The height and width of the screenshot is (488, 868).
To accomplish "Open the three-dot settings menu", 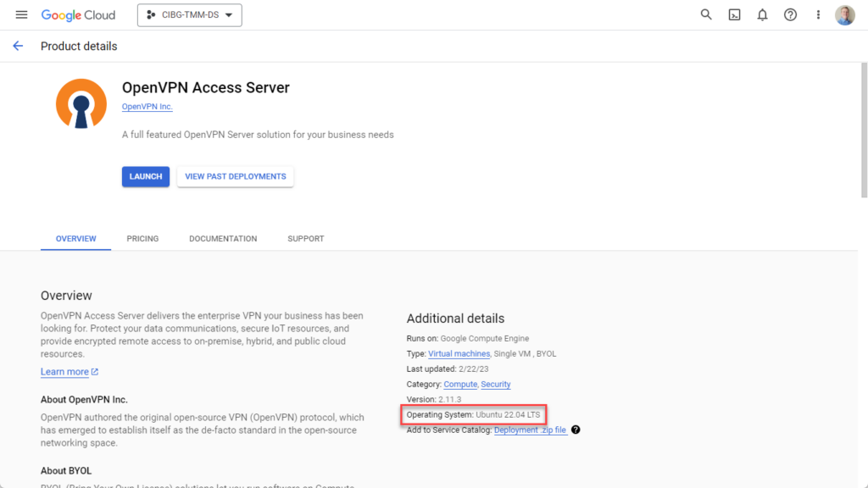I will coord(818,15).
